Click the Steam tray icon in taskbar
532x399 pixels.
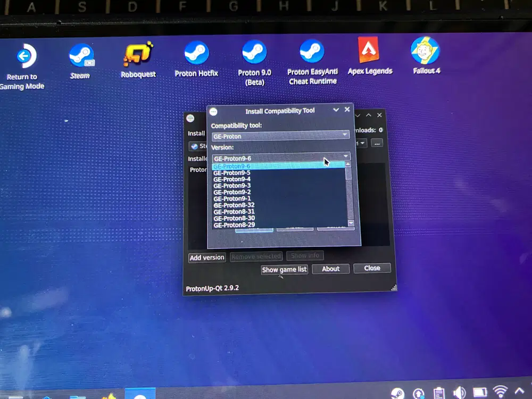click(x=397, y=394)
